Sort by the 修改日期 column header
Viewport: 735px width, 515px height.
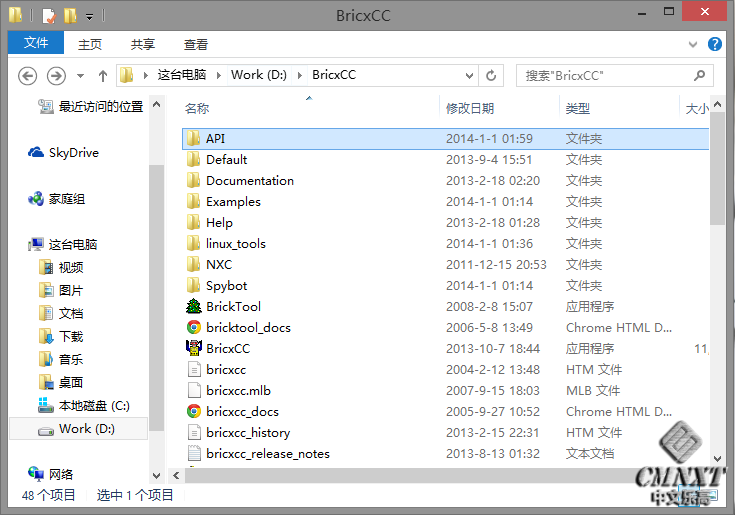tap(470, 108)
